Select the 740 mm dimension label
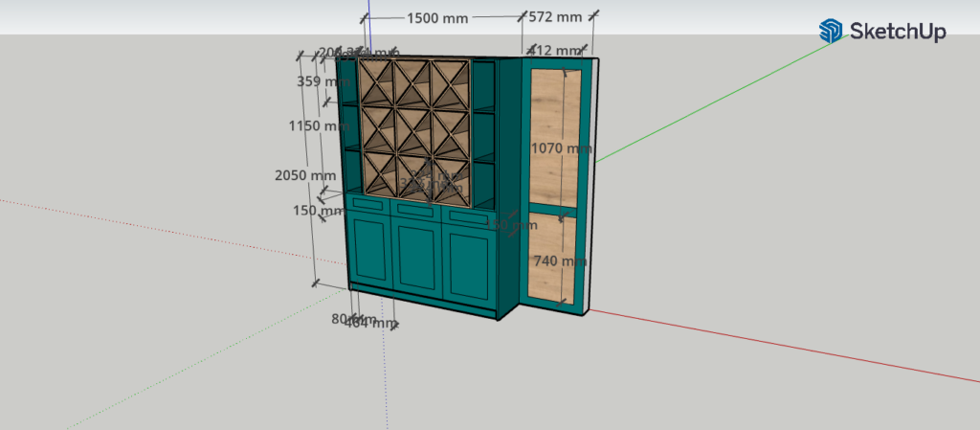The image size is (980, 430). 559,260
